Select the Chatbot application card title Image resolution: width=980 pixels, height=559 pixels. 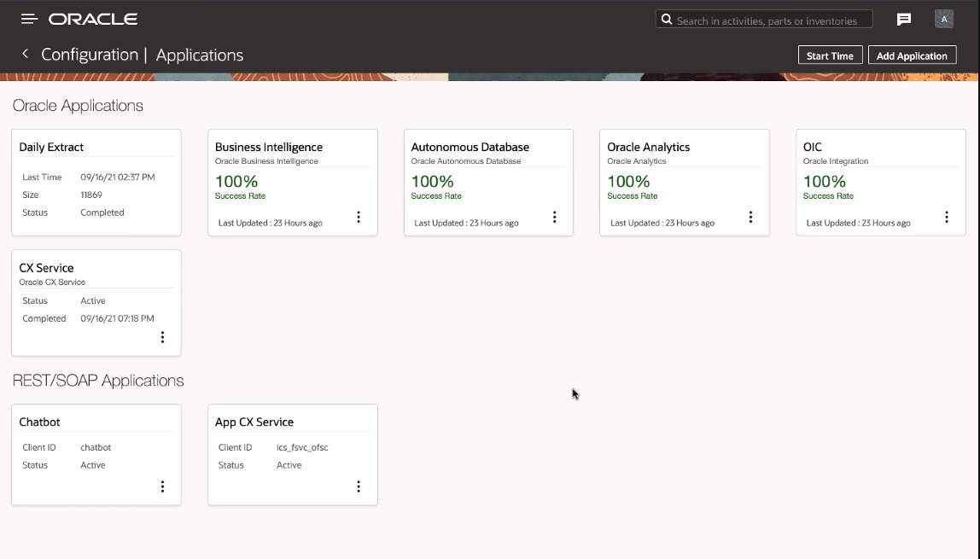pyautogui.click(x=40, y=422)
